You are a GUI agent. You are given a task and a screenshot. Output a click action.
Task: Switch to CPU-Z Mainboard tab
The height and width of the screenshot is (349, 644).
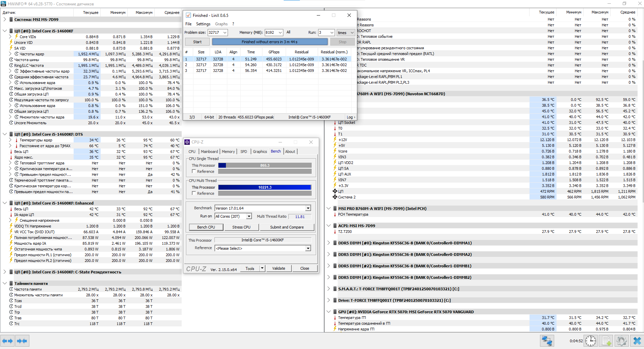click(x=209, y=152)
